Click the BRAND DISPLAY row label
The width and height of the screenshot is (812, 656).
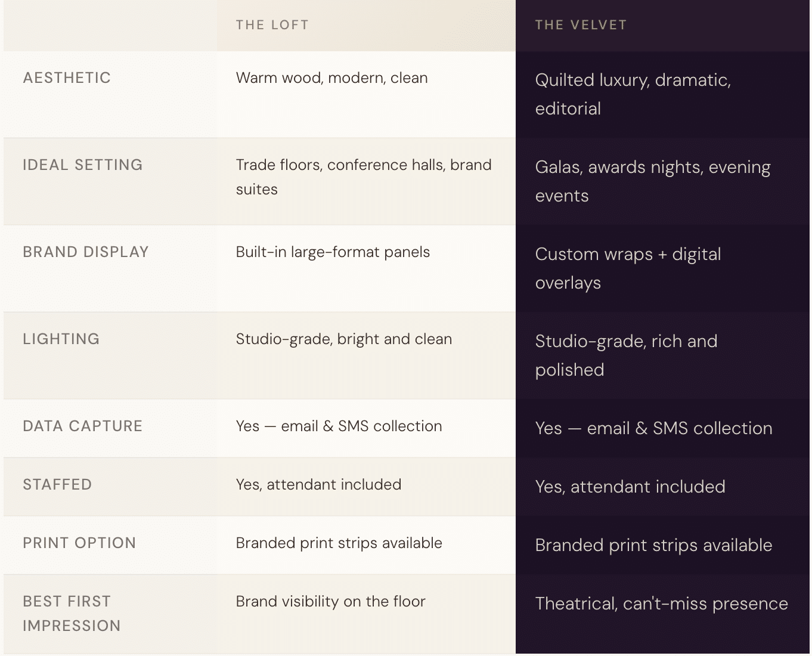tap(86, 252)
